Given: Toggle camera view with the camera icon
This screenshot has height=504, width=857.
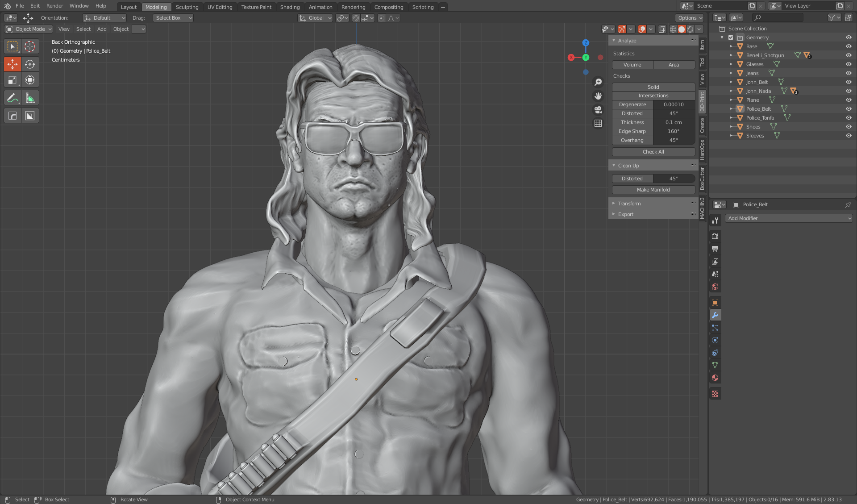Looking at the screenshot, I should (598, 110).
